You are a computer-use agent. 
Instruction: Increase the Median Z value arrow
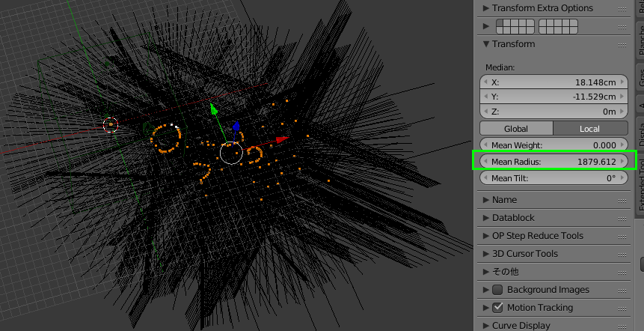622,112
